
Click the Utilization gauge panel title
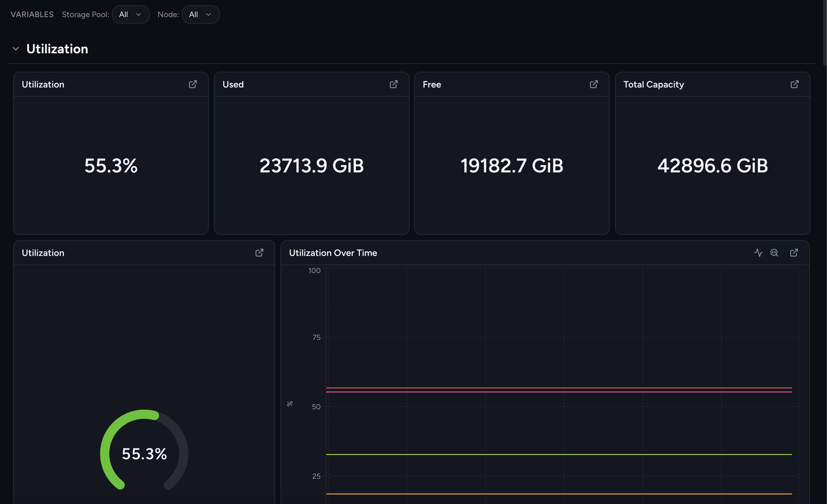(x=43, y=253)
